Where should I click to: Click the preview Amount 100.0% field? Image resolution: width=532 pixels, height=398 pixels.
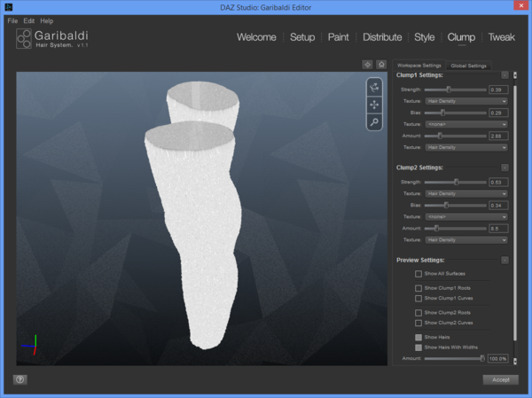click(497, 358)
